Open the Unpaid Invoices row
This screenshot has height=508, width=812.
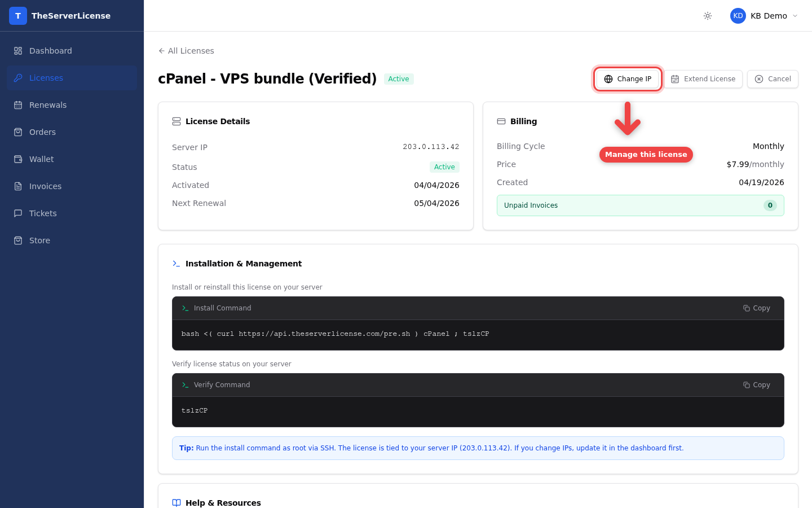[x=641, y=205]
